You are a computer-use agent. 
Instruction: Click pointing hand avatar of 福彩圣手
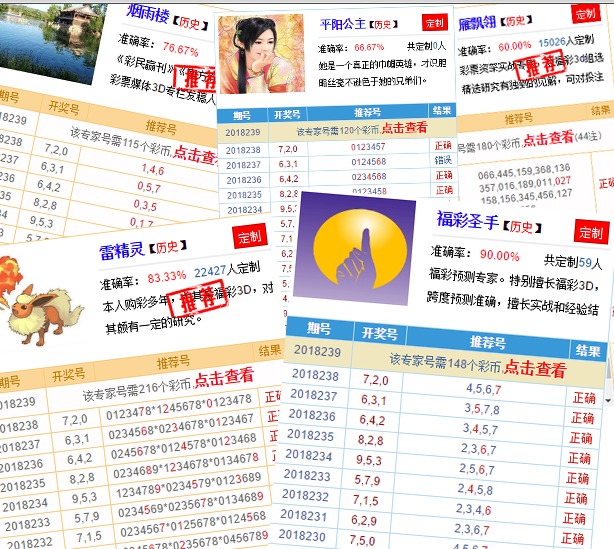click(356, 249)
